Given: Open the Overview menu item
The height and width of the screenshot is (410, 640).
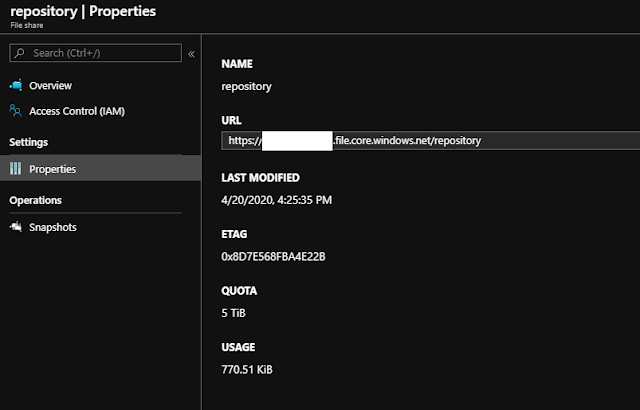Looking at the screenshot, I should pos(50,86).
